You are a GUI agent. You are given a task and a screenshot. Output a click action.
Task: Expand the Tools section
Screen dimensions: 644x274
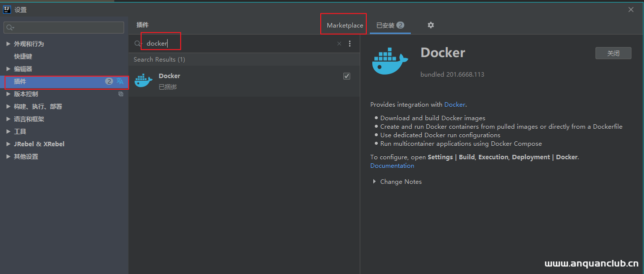click(8, 131)
